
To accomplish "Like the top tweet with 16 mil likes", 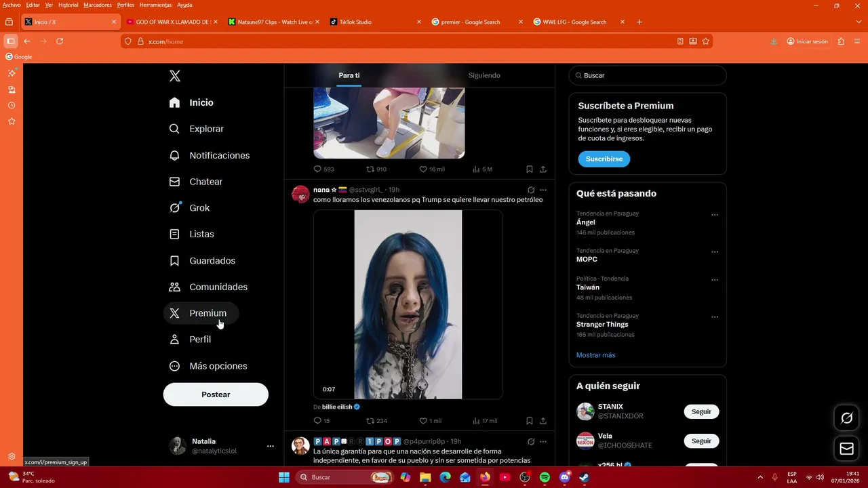I will click(x=432, y=169).
